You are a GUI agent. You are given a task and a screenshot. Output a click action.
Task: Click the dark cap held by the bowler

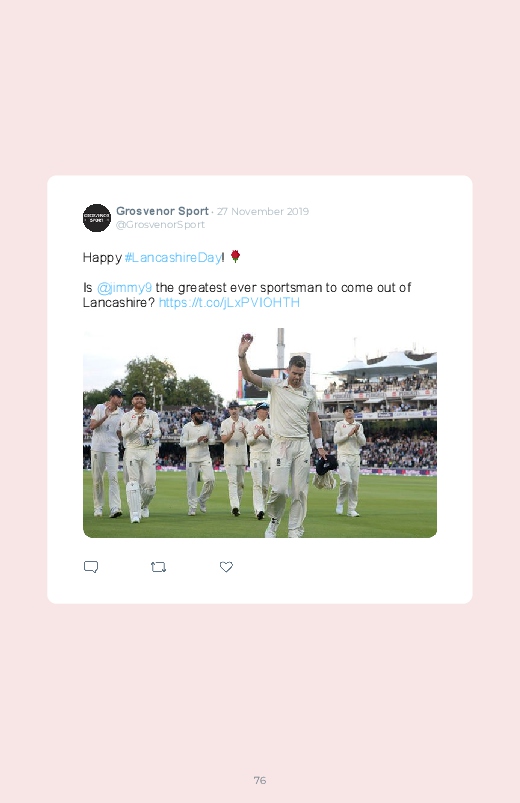pos(326,465)
